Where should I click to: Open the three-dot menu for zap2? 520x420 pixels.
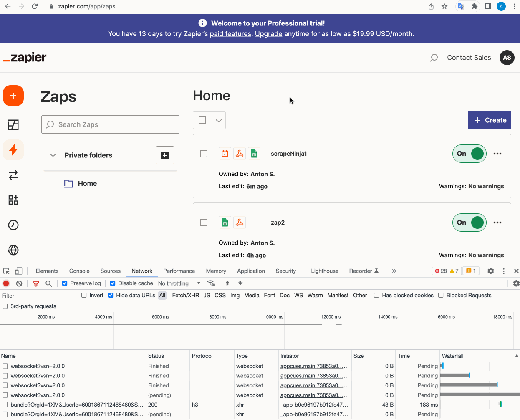click(497, 223)
